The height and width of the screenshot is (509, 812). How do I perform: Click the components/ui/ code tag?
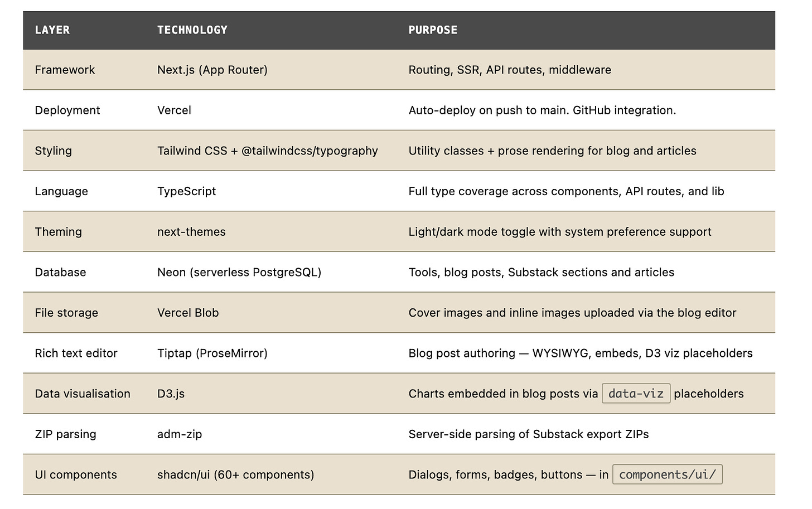(x=667, y=474)
